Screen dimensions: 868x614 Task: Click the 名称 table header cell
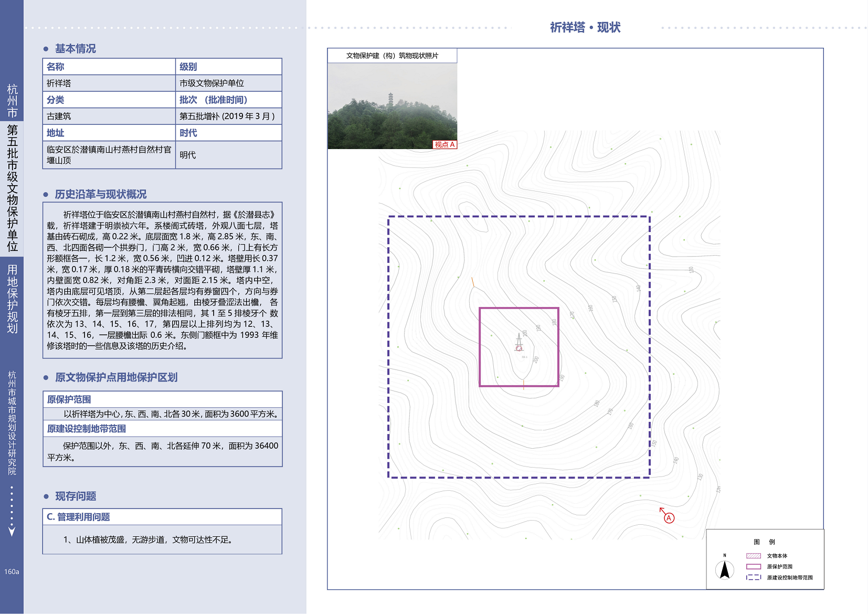coord(109,67)
